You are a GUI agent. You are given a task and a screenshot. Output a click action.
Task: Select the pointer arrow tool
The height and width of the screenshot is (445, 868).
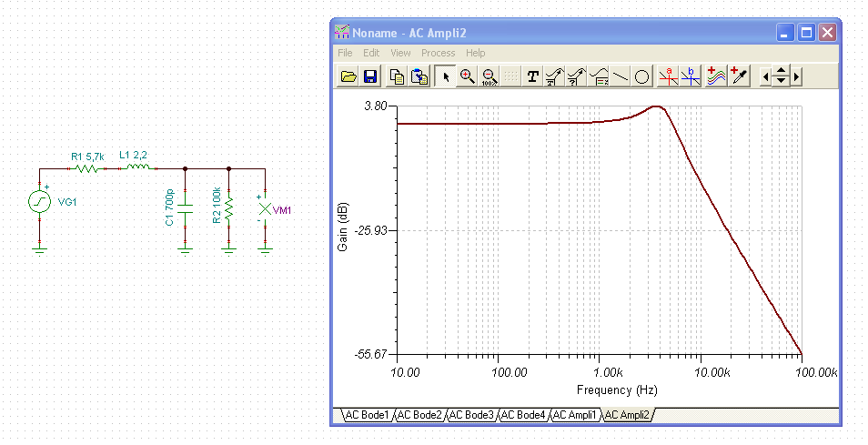tap(446, 76)
